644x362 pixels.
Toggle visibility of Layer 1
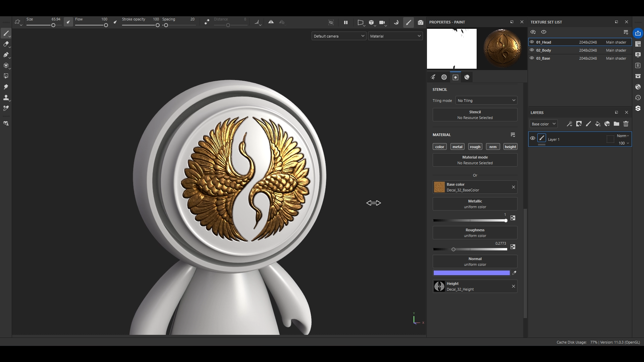pos(533,138)
